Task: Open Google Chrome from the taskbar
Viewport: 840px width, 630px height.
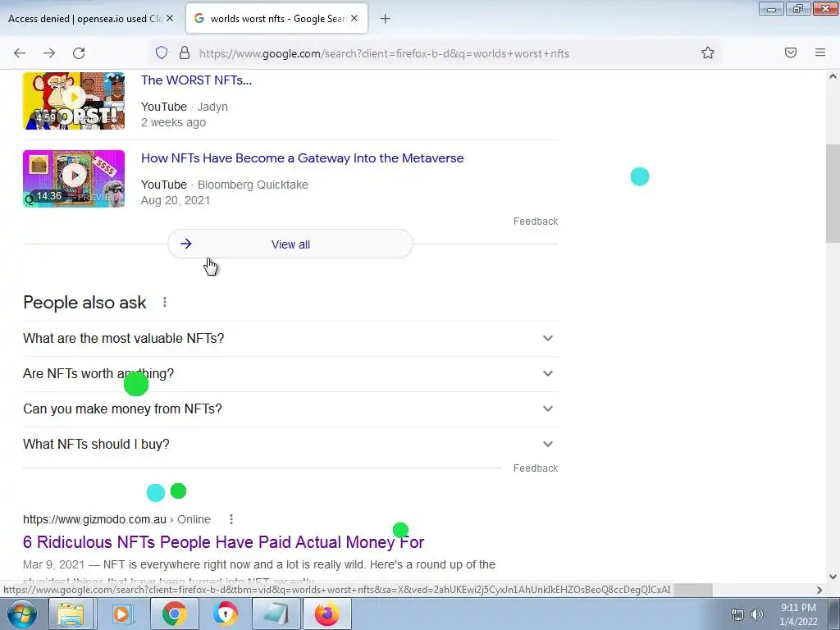Action: click(x=174, y=614)
